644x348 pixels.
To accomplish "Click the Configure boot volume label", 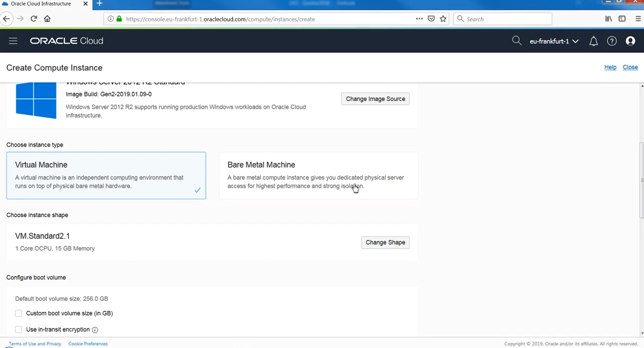I will tap(36, 278).
